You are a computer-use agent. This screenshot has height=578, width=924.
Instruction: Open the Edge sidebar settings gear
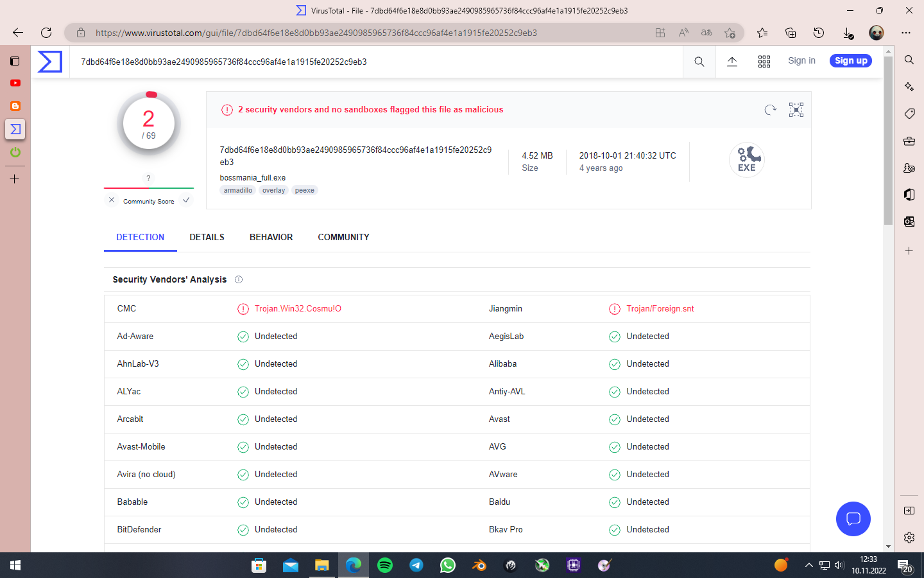(x=909, y=538)
